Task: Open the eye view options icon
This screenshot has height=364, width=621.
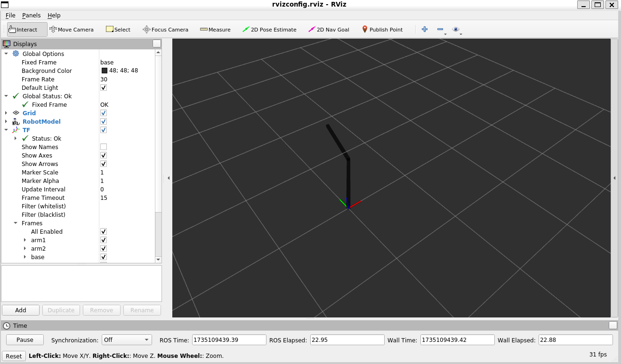Action: (455, 29)
